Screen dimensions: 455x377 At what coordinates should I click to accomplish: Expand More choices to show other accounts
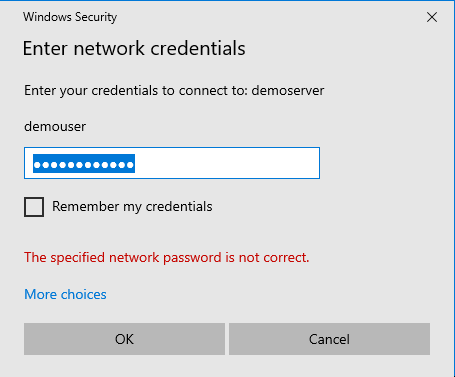click(x=65, y=294)
